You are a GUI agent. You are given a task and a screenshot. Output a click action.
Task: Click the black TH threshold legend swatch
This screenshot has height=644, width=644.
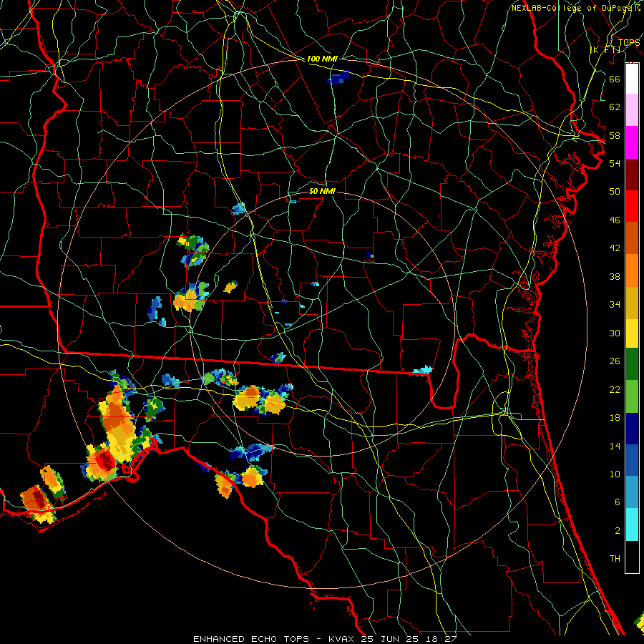pos(632,557)
